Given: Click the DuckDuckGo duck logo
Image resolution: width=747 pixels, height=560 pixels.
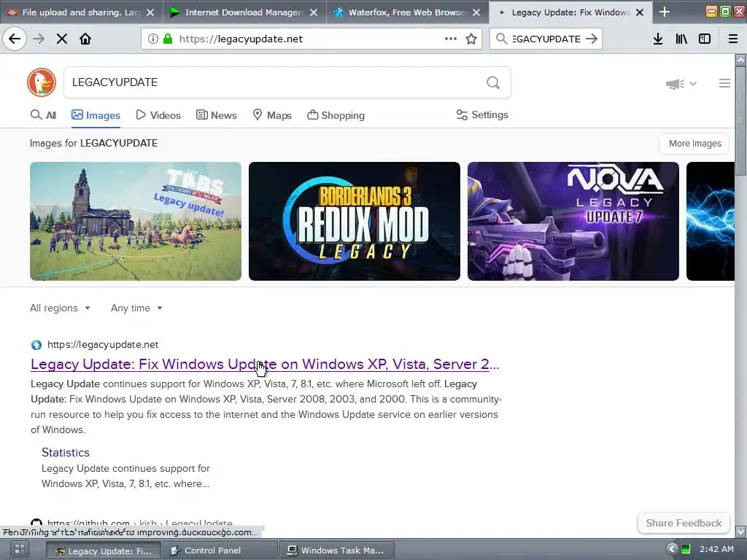Looking at the screenshot, I should tap(42, 82).
